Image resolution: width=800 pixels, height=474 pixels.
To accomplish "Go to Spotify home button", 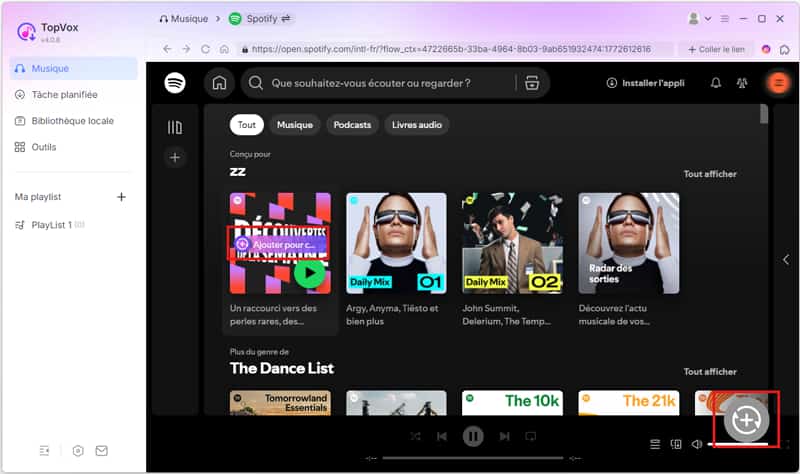I will coord(219,83).
